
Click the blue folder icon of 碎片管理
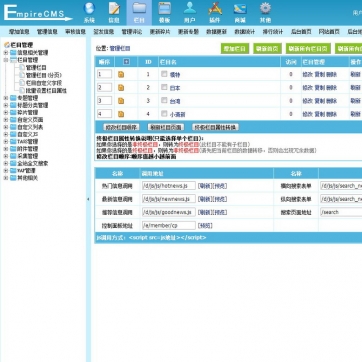[x=13, y=113]
